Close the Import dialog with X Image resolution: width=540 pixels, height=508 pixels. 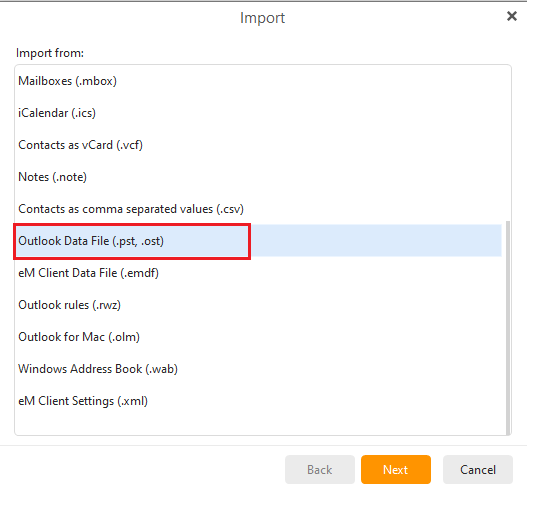512,16
